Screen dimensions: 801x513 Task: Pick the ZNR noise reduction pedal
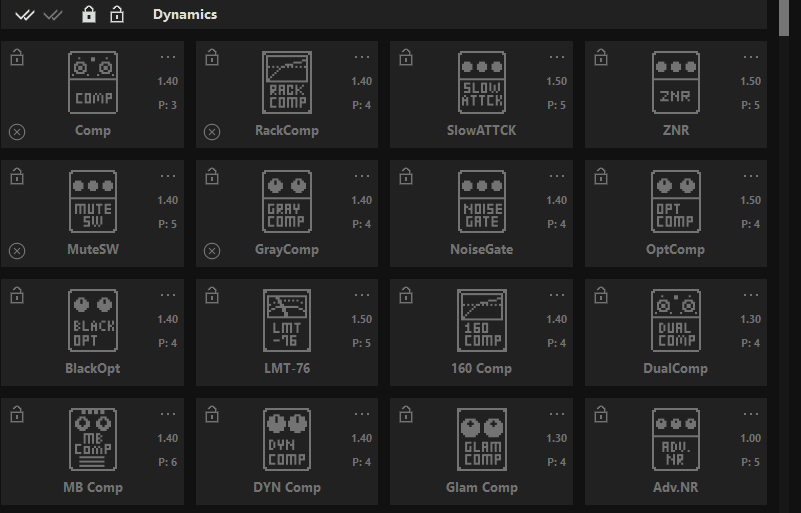point(676,83)
